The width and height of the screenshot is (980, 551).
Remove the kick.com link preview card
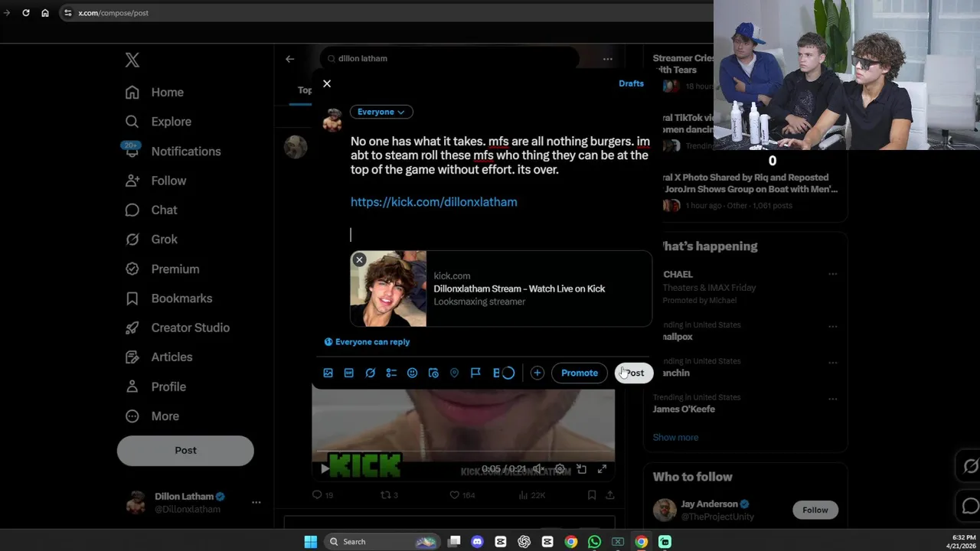[x=359, y=260]
